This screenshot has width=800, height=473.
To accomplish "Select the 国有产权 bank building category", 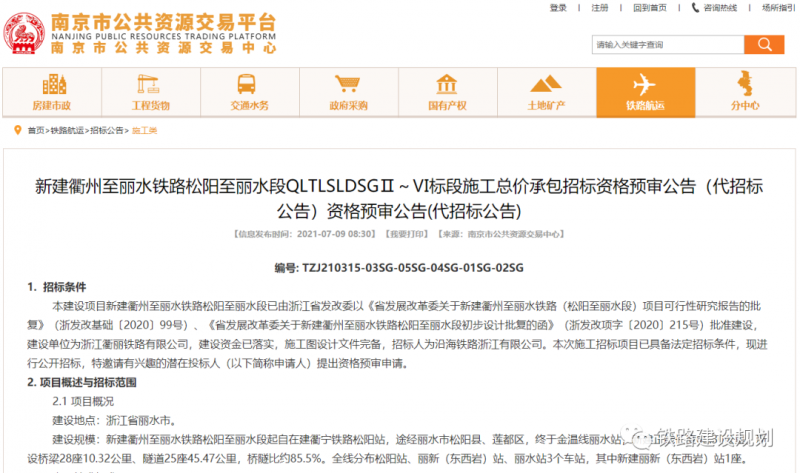I will pos(447,91).
